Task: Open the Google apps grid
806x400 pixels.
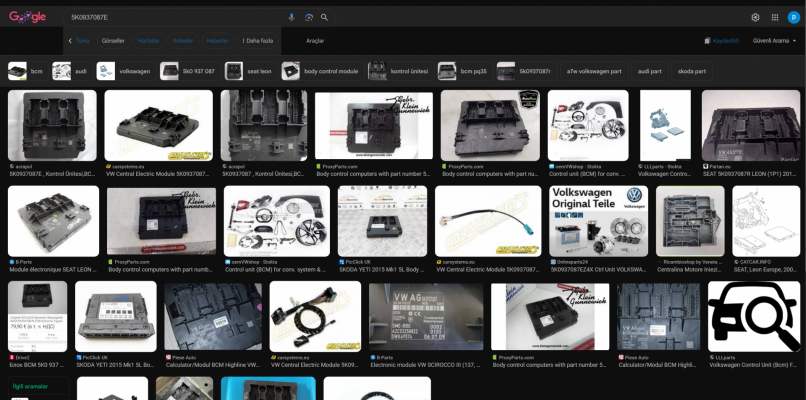Action: pos(775,17)
